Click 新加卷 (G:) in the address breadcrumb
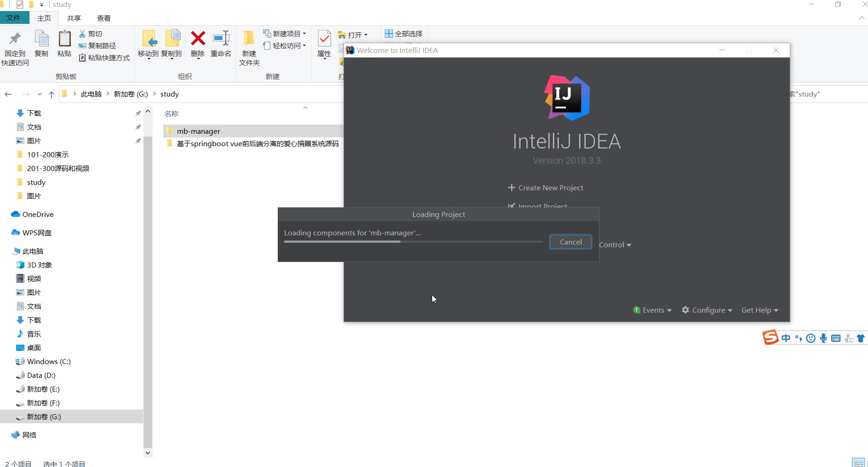 pyautogui.click(x=131, y=94)
